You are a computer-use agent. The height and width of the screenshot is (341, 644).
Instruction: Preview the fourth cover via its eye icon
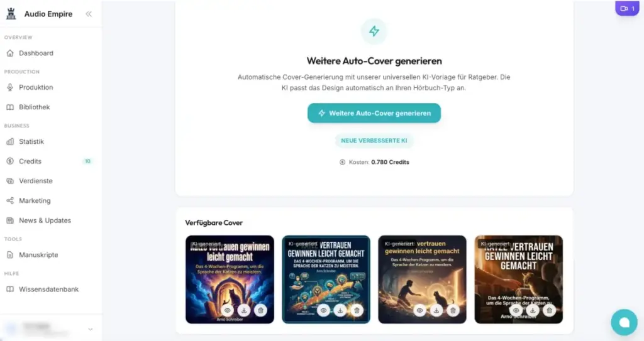click(516, 310)
